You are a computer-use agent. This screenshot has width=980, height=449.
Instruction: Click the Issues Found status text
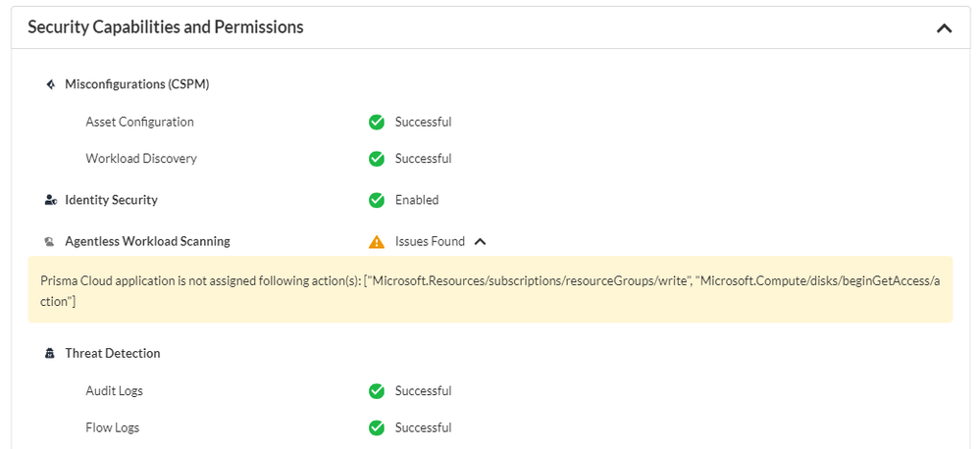coord(430,241)
